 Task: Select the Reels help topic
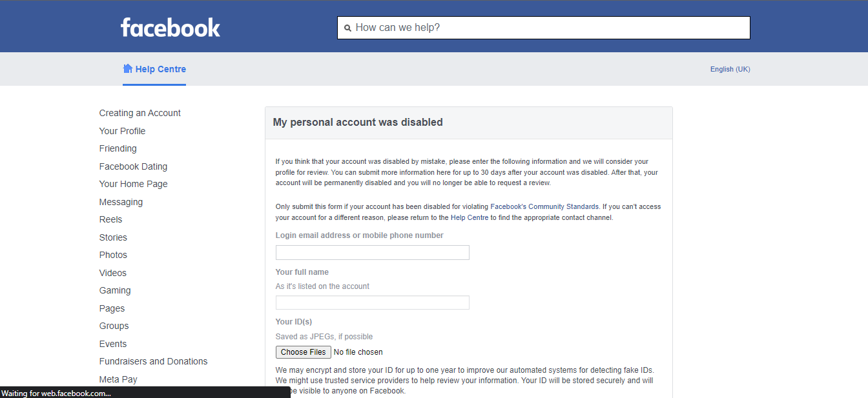(x=110, y=219)
